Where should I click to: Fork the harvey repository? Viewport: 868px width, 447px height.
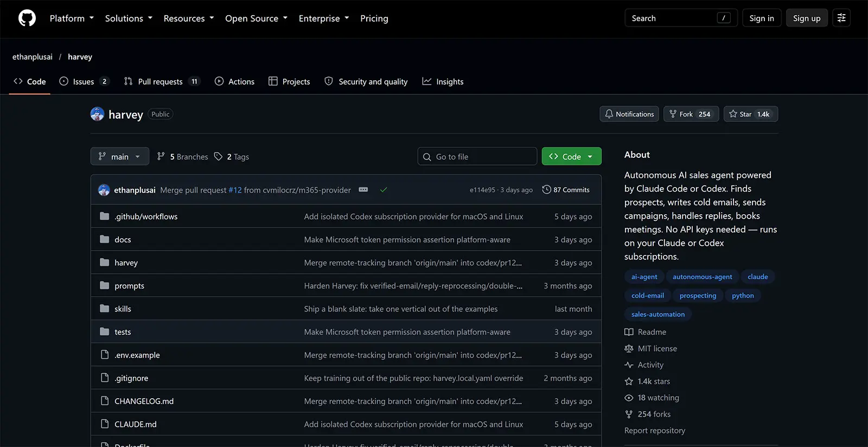[691, 114]
